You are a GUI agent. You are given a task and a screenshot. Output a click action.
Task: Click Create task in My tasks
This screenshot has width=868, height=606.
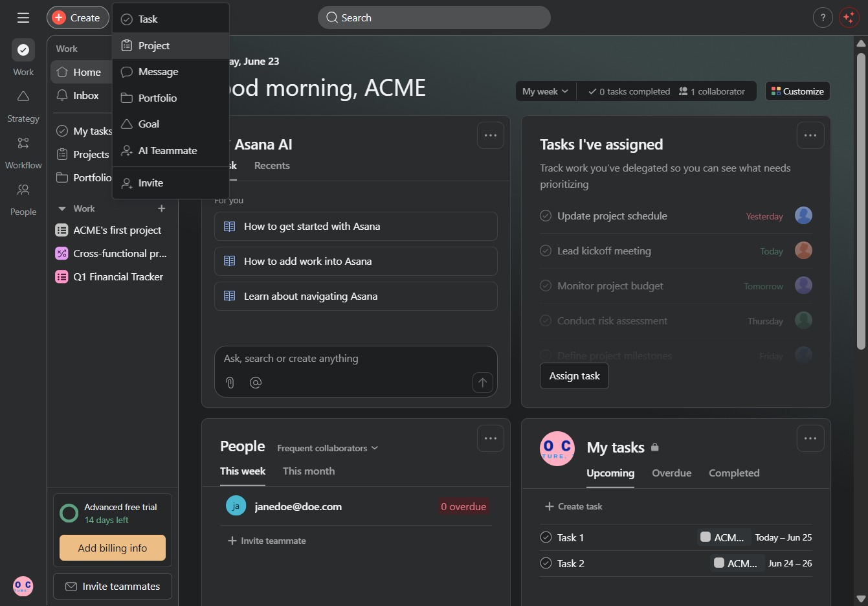573,506
